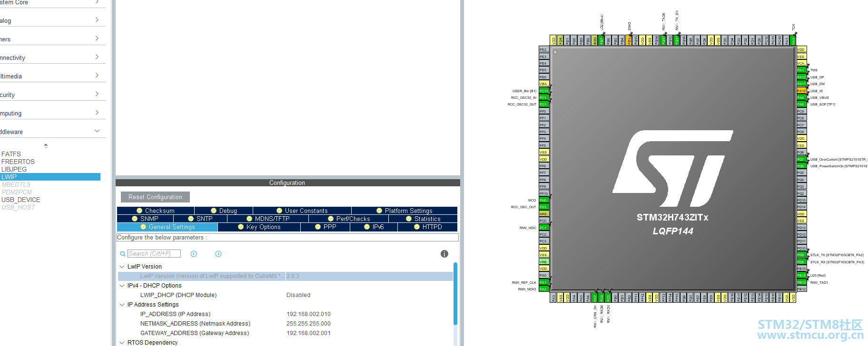Viewport: 868px width, 346px height.
Task: Click the parameter search input field
Action: tap(154, 254)
